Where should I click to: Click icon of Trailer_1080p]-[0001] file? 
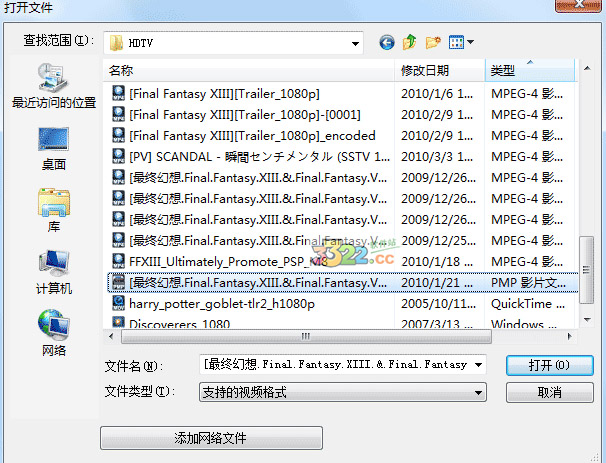pyautogui.click(x=118, y=114)
